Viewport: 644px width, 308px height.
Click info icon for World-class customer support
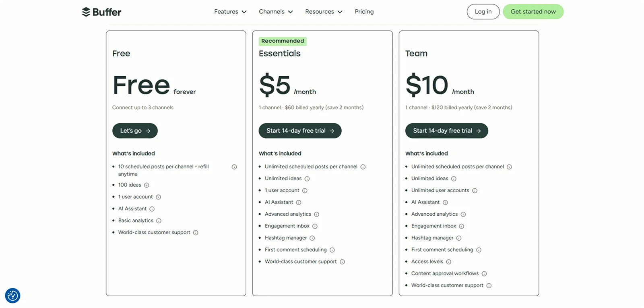click(196, 233)
